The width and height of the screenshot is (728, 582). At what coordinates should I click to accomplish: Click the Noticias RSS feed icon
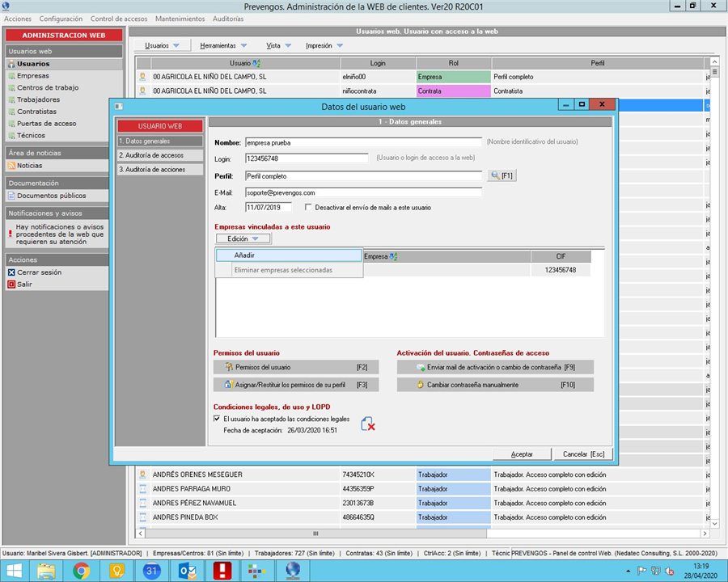click(11, 166)
